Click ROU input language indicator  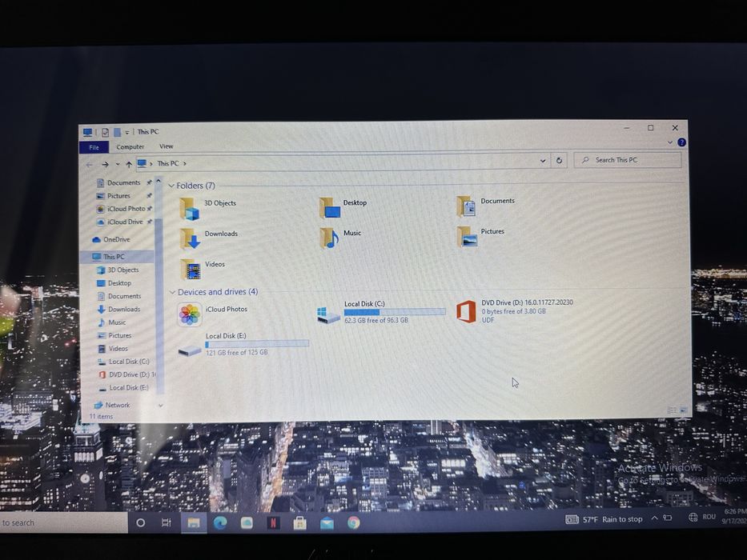[709, 517]
